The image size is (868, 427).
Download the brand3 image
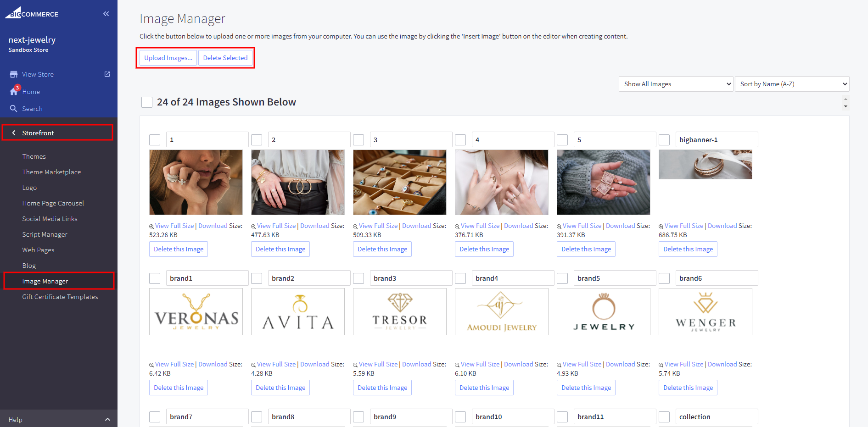tap(416, 364)
